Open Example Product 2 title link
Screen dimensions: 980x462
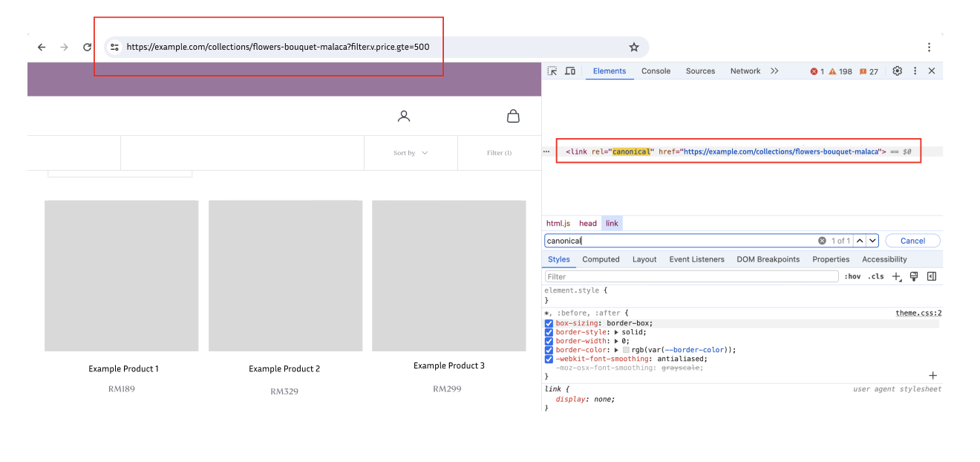[x=284, y=369]
